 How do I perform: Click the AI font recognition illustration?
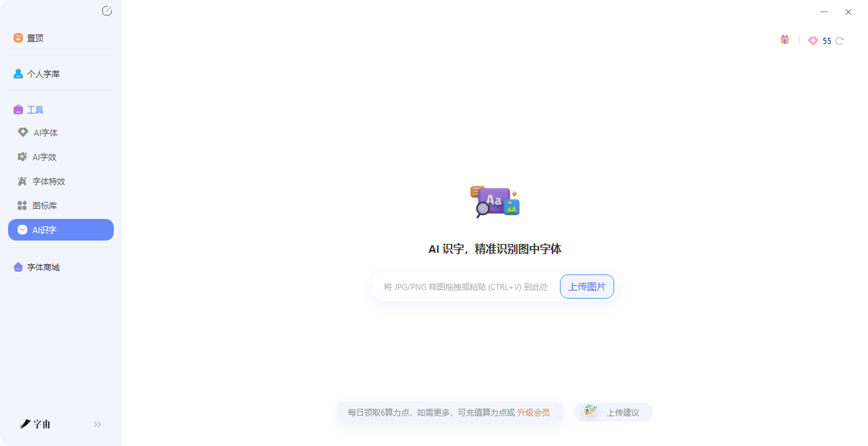click(x=494, y=201)
